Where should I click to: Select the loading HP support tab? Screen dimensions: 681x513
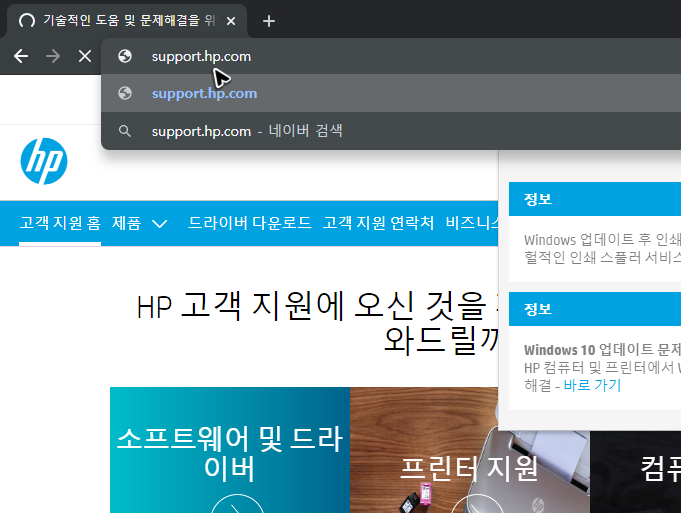pos(127,20)
